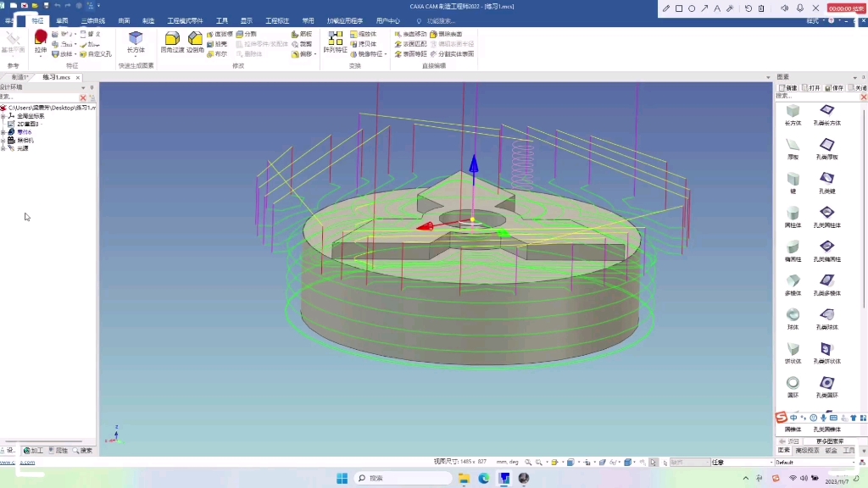Pick the 多棱体 catalog shape
868x488 pixels.
click(x=793, y=285)
